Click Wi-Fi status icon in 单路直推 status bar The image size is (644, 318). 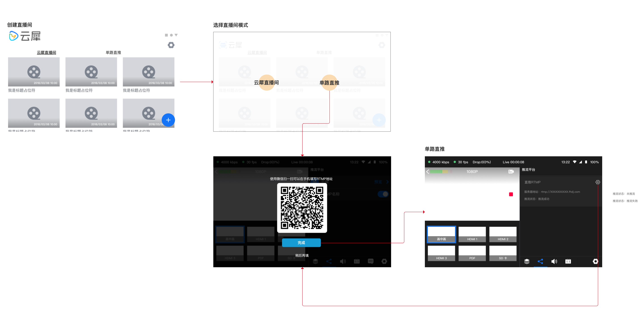click(x=574, y=162)
